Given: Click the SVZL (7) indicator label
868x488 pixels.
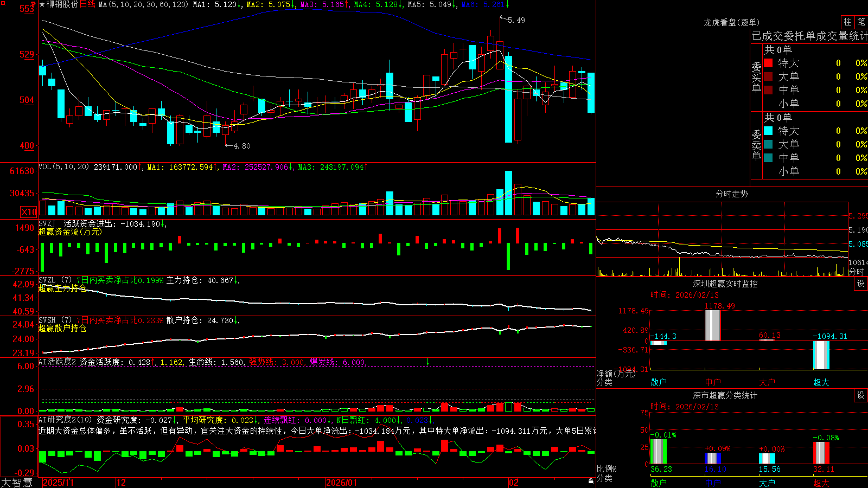Looking at the screenshot, I should (55, 280).
